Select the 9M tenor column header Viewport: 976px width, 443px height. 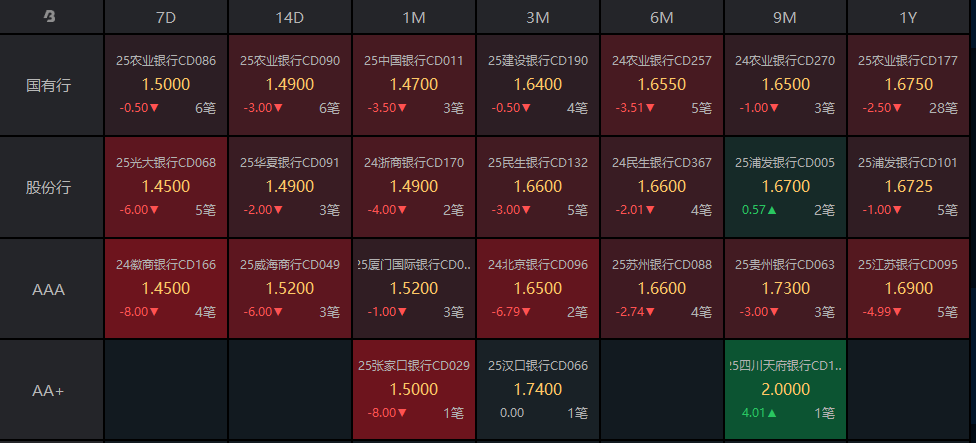coord(786,17)
